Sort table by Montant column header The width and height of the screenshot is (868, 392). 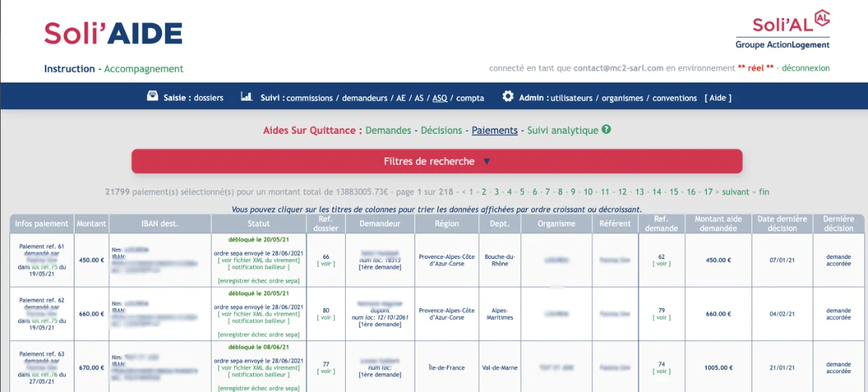pyautogui.click(x=91, y=223)
